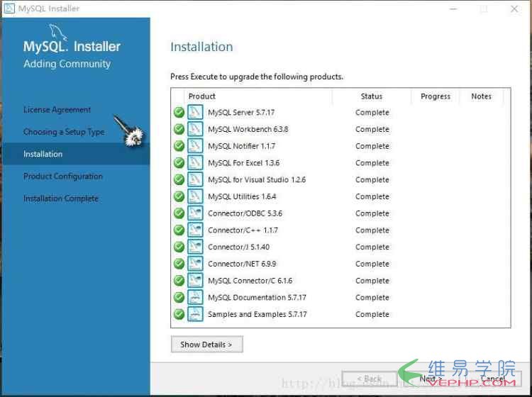
Task: Click the Connector/C++ 1.1.7 product icon
Action: tap(195, 230)
